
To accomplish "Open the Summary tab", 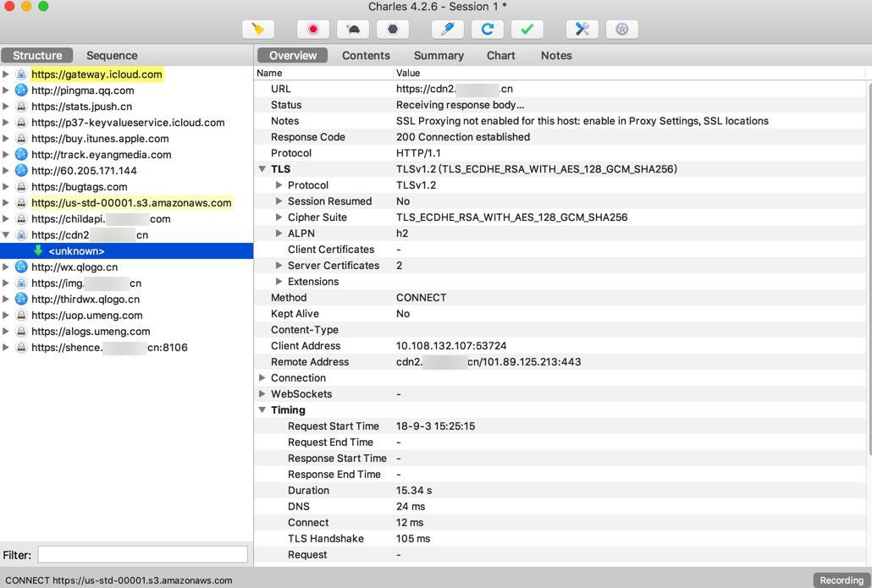I will point(439,56).
